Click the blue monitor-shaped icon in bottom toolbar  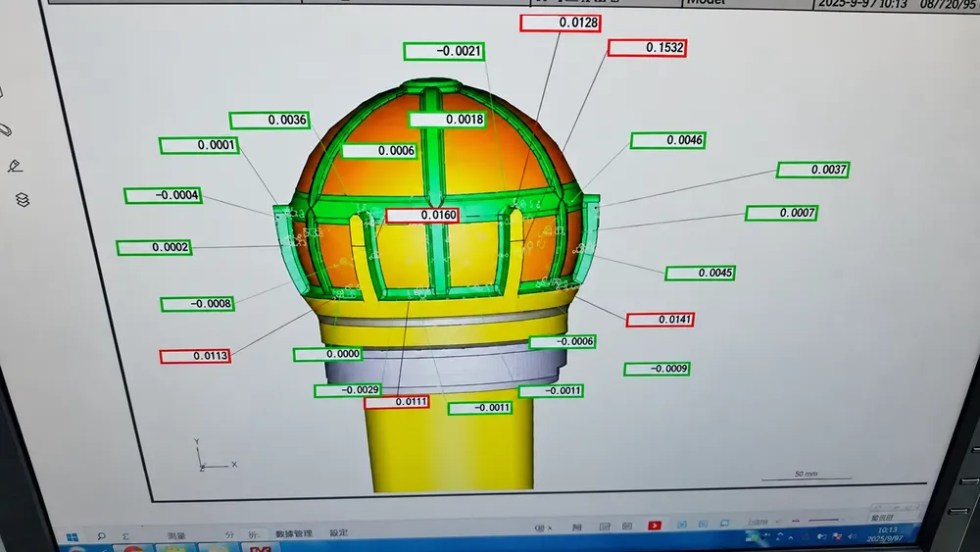coord(725,524)
